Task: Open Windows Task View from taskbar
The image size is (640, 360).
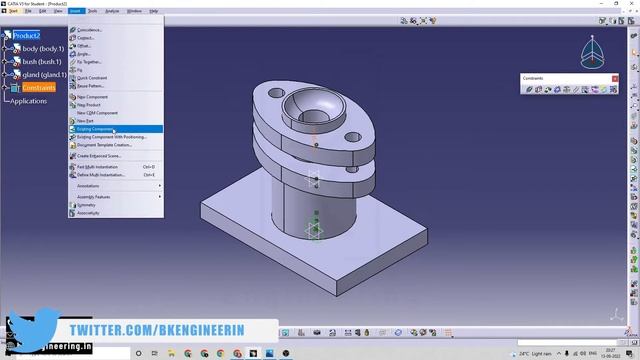Action: tap(155, 353)
